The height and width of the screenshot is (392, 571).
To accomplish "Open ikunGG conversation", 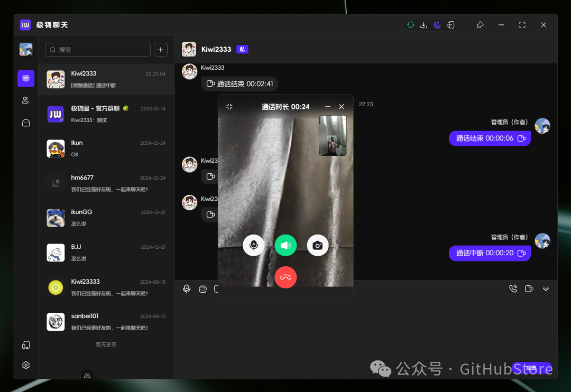I will pyautogui.click(x=106, y=218).
